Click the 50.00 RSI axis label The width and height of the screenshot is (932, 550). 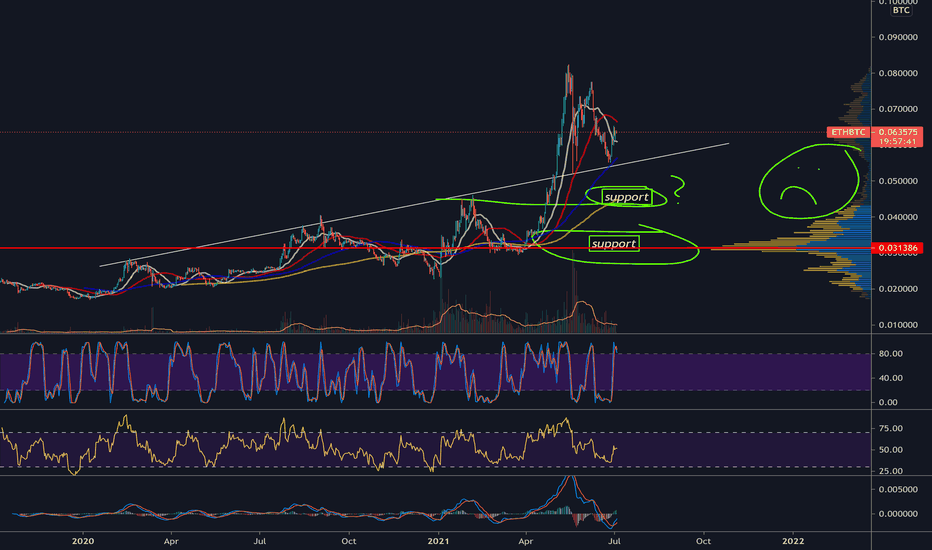[x=890, y=450]
